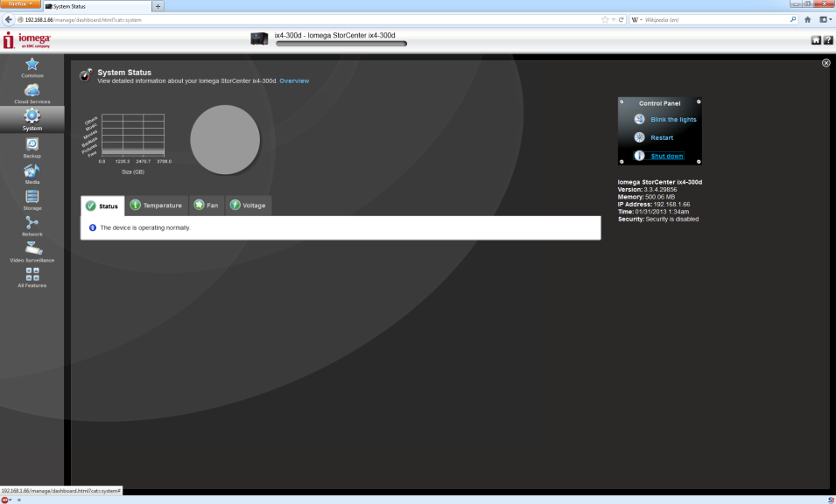Click the browser back arrow
Screen dimensions: 836x504
(x=8, y=20)
